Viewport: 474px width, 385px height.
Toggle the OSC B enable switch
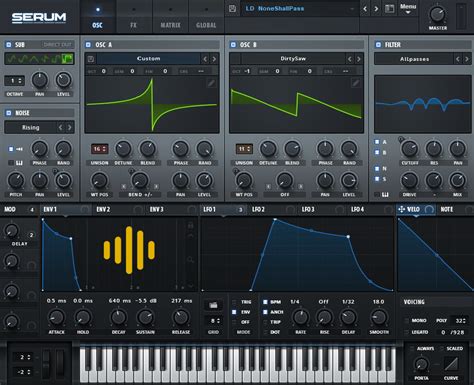233,45
